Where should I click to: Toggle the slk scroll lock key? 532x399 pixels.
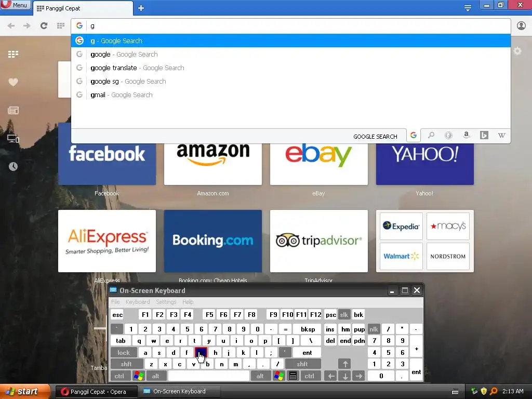(344, 314)
